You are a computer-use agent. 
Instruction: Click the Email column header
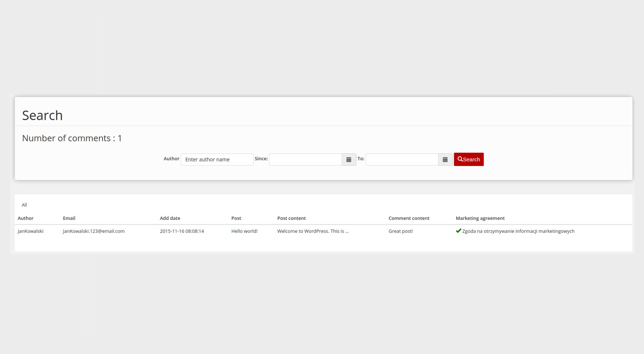(x=69, y=218)
